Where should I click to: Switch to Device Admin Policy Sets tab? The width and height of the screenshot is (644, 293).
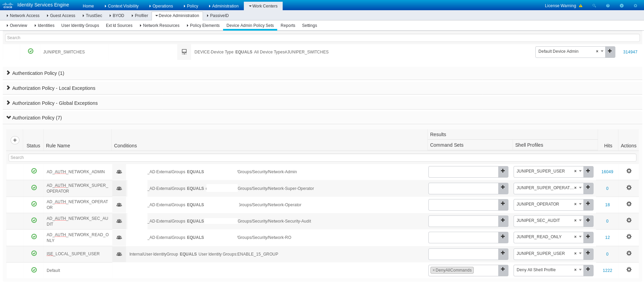(250, 26)
